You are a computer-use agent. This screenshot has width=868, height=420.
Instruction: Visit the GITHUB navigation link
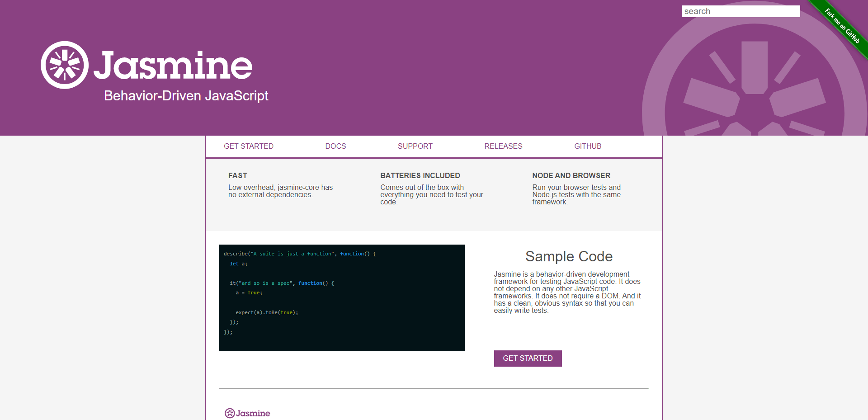[588, 146]
